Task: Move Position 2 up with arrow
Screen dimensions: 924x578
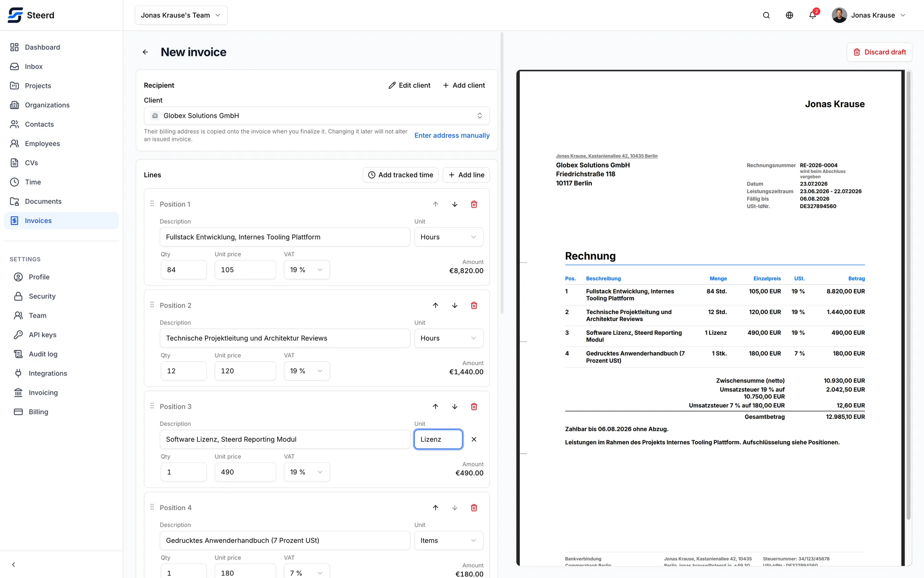Action: (x=435, y=305)
